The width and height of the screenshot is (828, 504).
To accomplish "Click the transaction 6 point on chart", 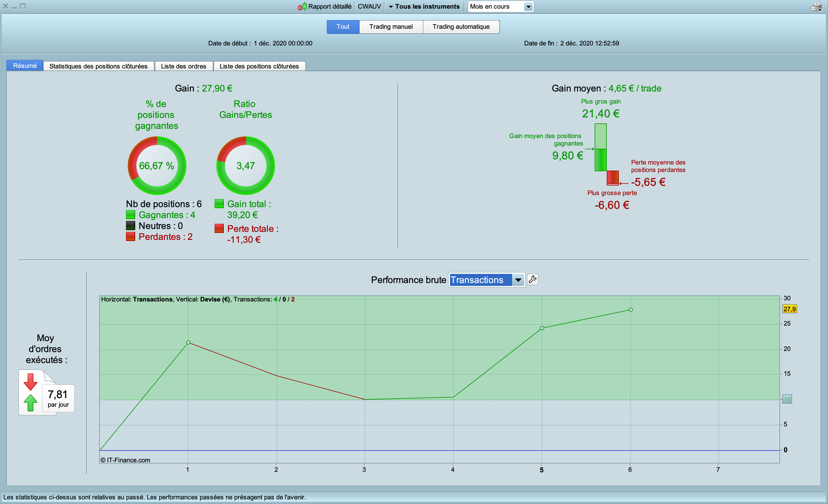I will (x=630, y=310).
